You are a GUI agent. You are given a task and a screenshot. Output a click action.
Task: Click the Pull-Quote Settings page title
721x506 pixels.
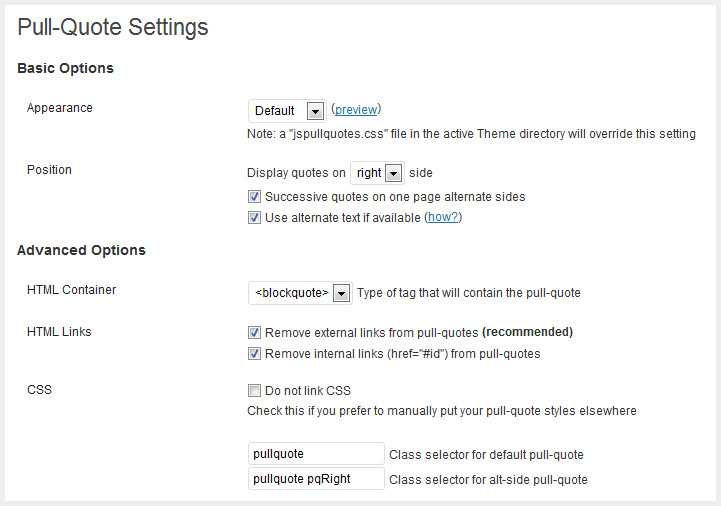click(113, 27)
